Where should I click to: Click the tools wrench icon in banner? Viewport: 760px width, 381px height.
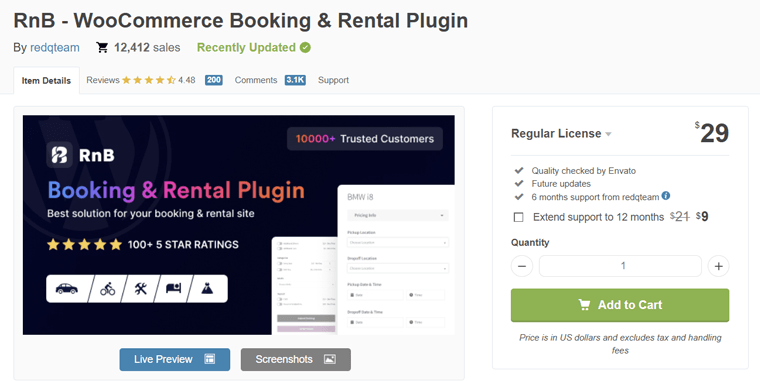(x=141, y=289)
